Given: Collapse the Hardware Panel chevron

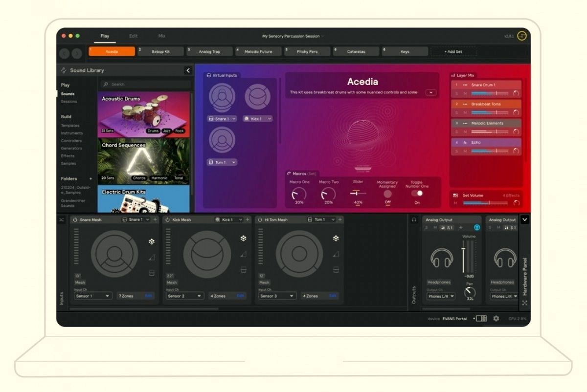Looking at the screenshot, I should click(x=524, y=220).
